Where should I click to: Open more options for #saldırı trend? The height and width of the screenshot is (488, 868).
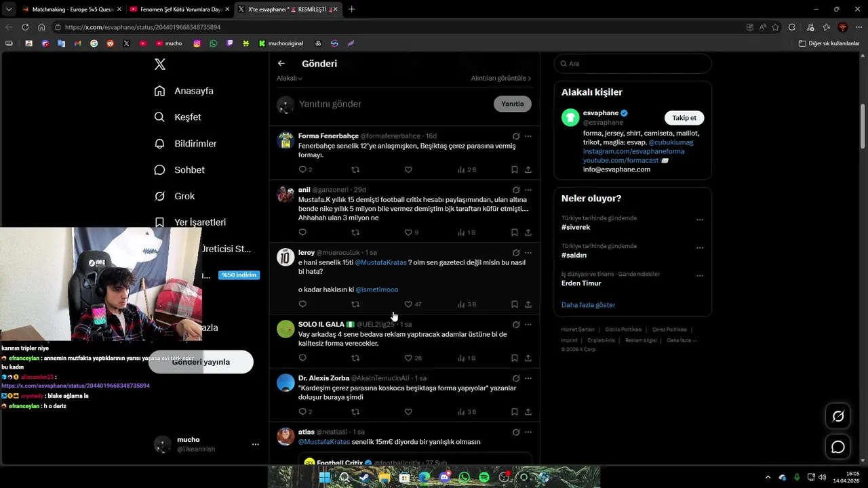coord(700,248)
